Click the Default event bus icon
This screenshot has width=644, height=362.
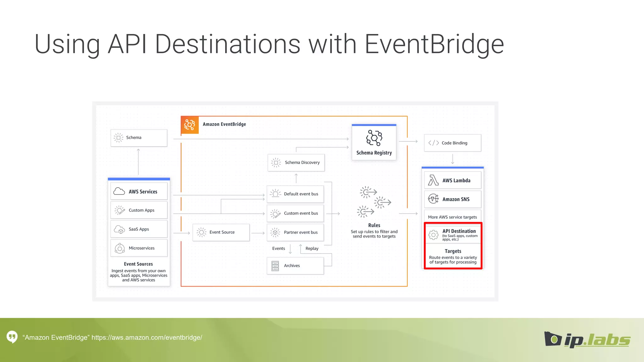click(x=275, y=194)
